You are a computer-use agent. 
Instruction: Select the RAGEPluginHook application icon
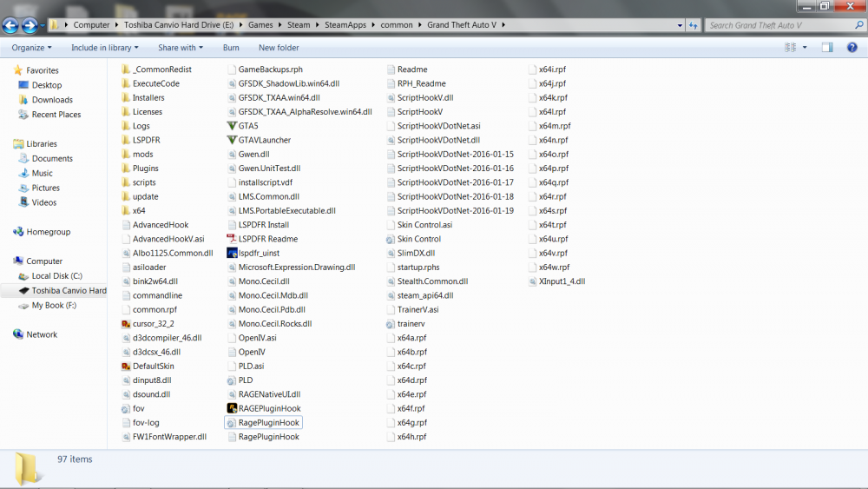232,408
